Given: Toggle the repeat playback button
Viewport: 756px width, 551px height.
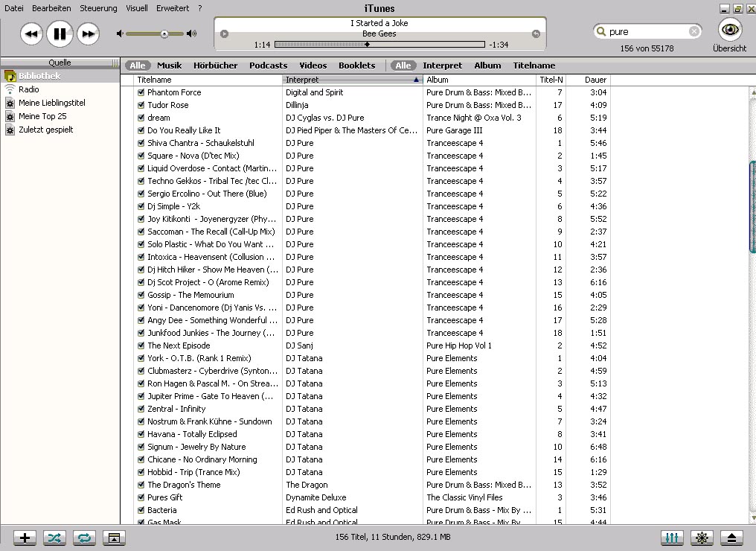Looking at the screenshot, I should tap(84, 538).
